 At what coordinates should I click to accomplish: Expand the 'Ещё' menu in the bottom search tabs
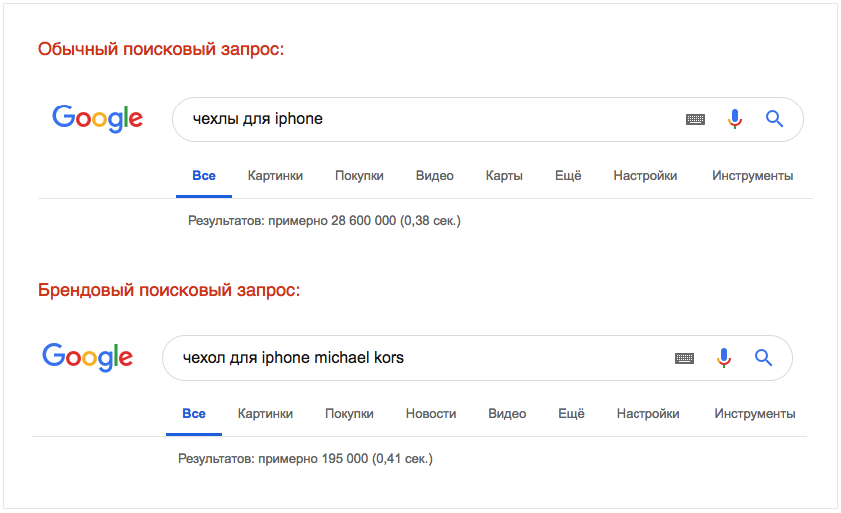point(571,414)
